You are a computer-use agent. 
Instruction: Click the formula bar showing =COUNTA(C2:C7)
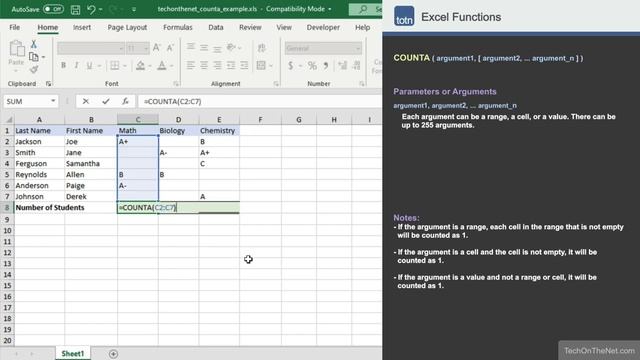[x=260, y=101]
